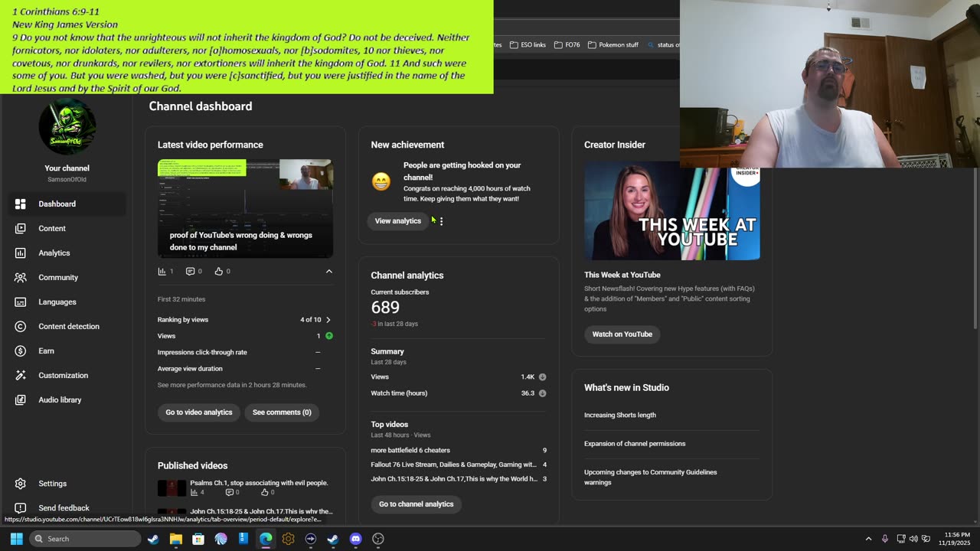Open the Audio library icon
The height and width of the screenshot is (551, 980).
coord(21,399)
